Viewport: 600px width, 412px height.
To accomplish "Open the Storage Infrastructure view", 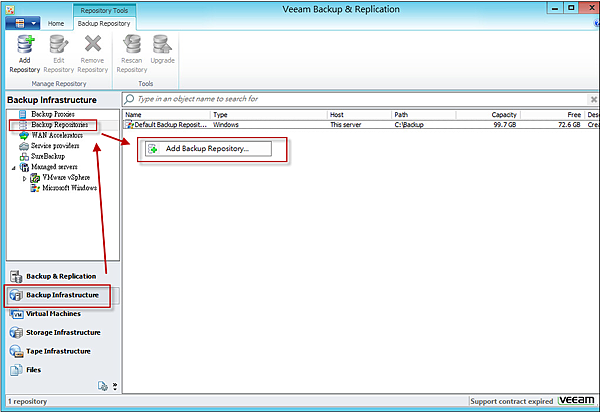I will click(63, 332).
